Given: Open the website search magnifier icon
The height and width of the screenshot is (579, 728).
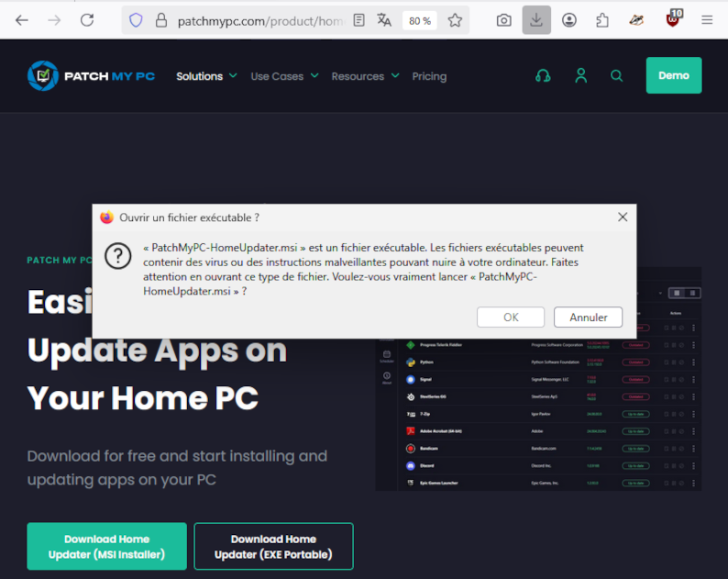Looking at the screenshot, I should 617,76.
